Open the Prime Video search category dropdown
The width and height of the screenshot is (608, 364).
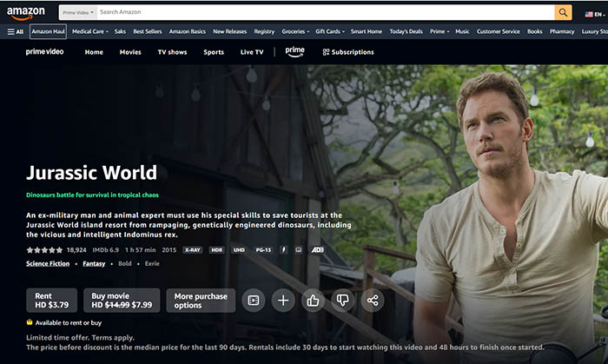(78, 12)
